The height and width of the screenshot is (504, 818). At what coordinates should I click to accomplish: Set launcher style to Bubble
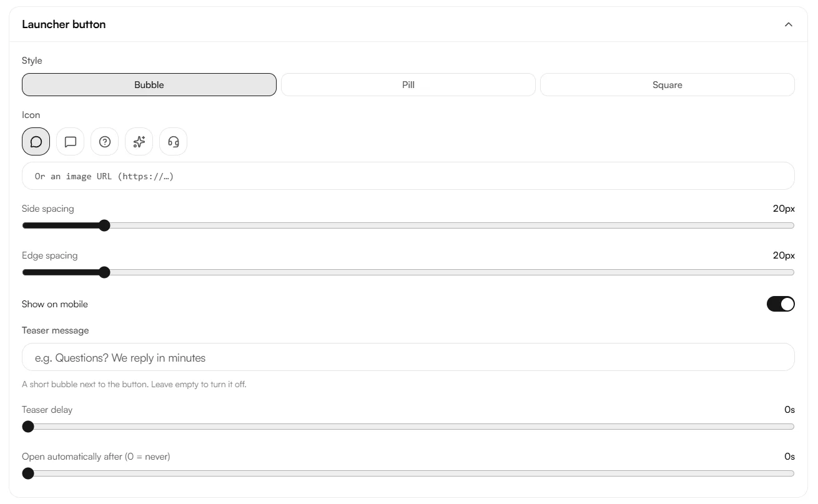coord(149,85)
